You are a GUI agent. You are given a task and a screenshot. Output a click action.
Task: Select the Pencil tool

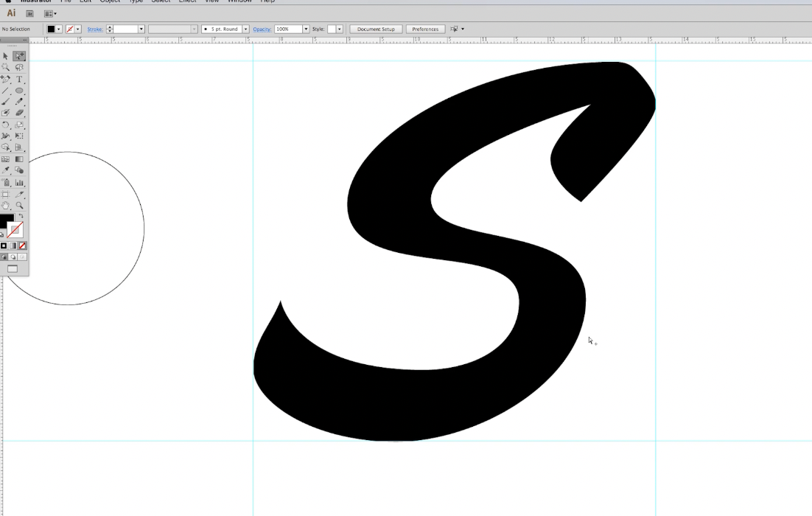(20, 102)
